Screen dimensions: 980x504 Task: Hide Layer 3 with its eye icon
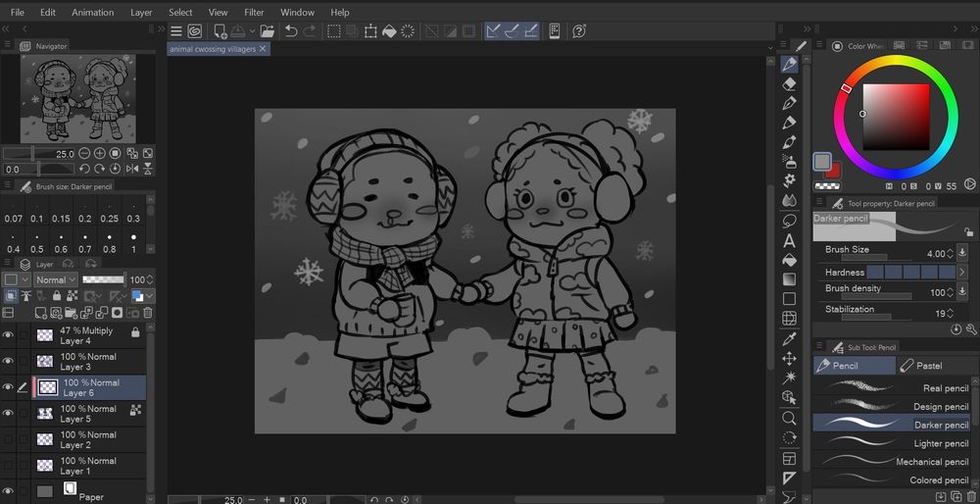point(8,361)
